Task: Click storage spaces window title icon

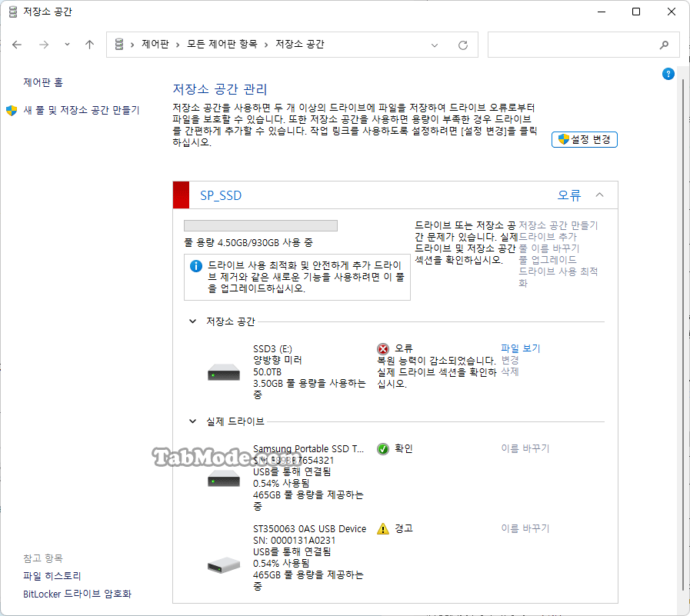Action: pos(13,12)
